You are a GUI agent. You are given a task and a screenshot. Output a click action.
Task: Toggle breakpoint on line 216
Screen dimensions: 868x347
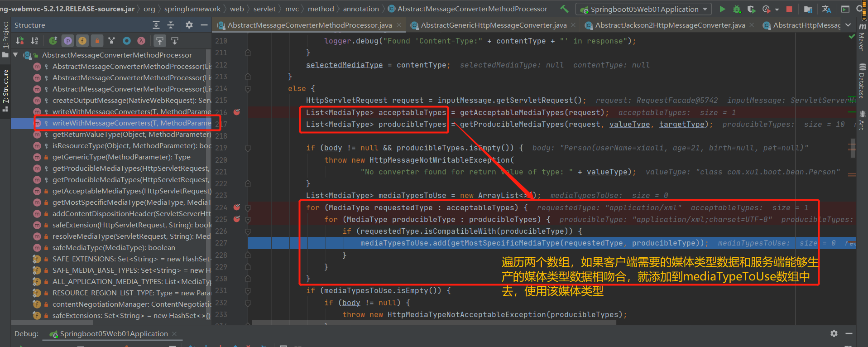pos(236,112)
